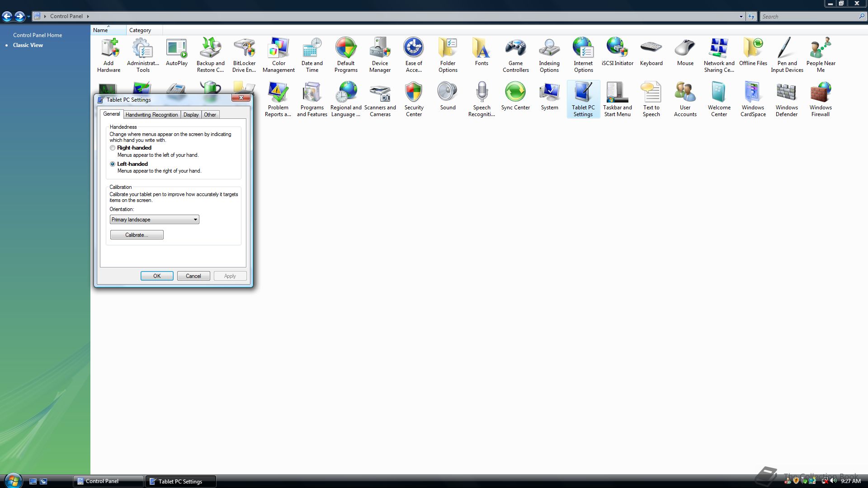
Task: Open Offline Files icon
Action: tap(753, 52)
